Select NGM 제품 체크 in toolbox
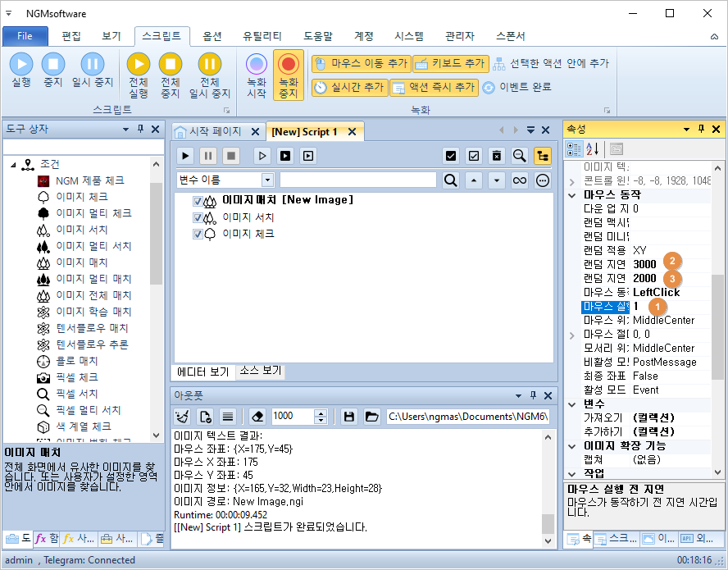This screenshot has width=728, height=570. [89, 180]
